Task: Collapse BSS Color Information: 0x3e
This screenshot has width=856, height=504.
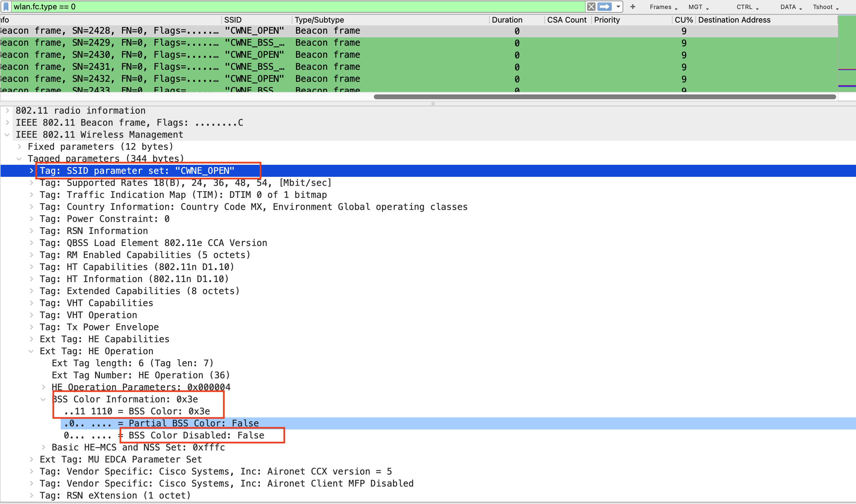Action: [x=44, y=399]
